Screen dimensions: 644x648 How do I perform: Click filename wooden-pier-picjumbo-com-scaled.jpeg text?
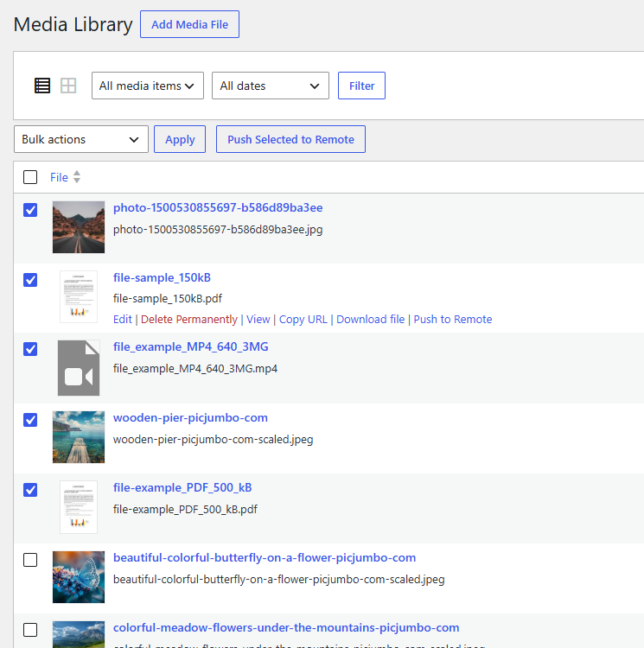(x=214, y=439)
